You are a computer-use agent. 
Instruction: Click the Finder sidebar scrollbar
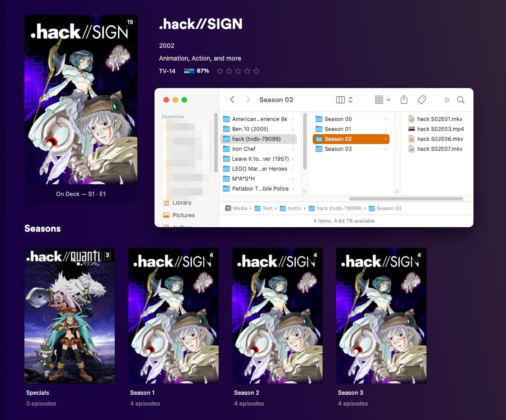[x=216, y=143]
